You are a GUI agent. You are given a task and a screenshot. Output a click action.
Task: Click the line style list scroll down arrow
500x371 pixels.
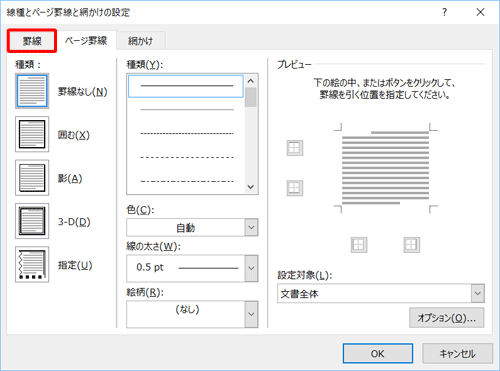coord(251,187)
